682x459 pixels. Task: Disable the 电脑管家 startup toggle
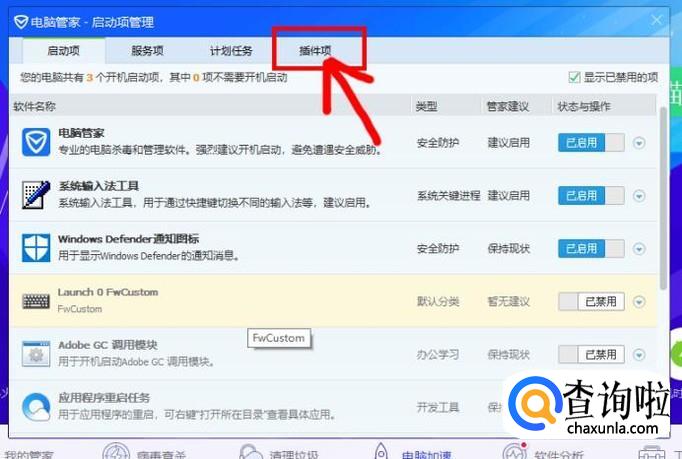pos(591,143)
